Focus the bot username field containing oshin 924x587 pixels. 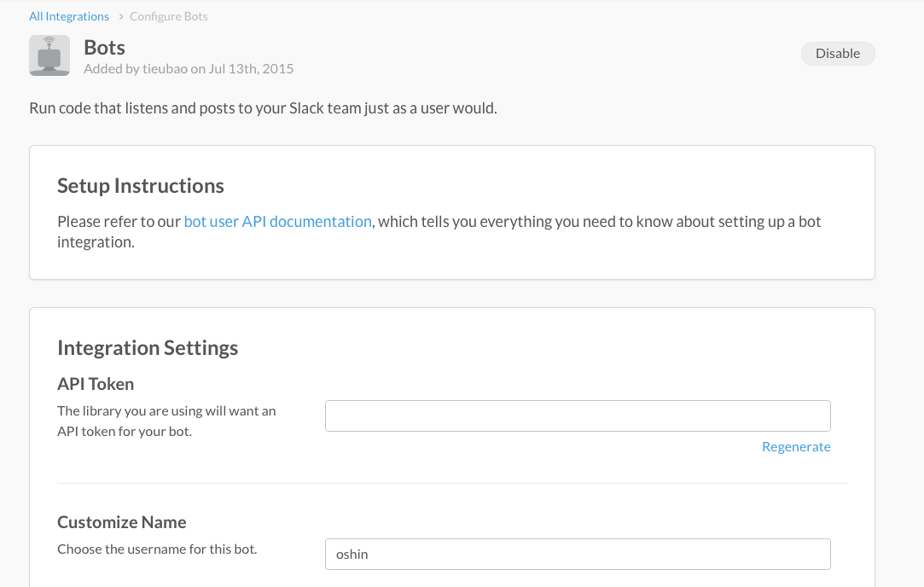[x=578, y=554]
